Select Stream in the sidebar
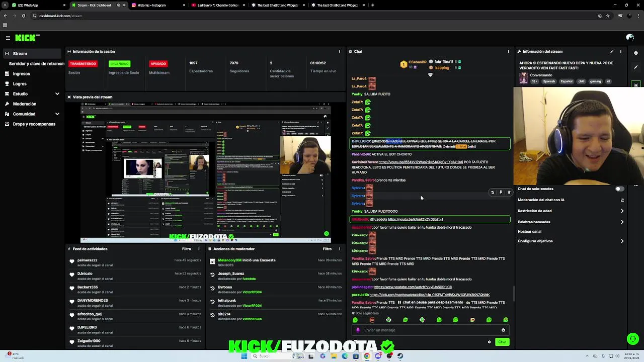The image size is (644, 362). (32, 54)
